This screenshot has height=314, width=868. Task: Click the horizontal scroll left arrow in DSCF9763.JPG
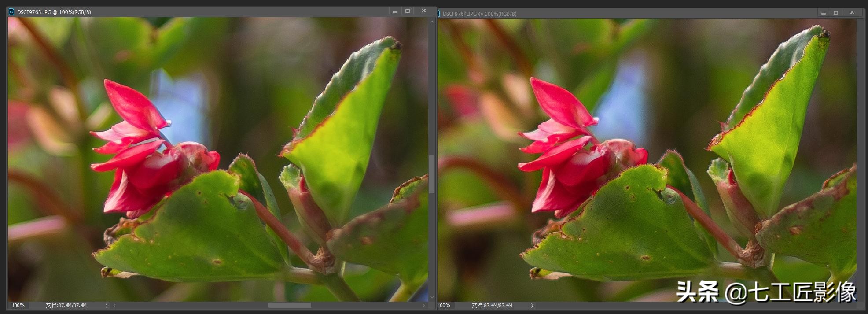[x=114, y=305]
